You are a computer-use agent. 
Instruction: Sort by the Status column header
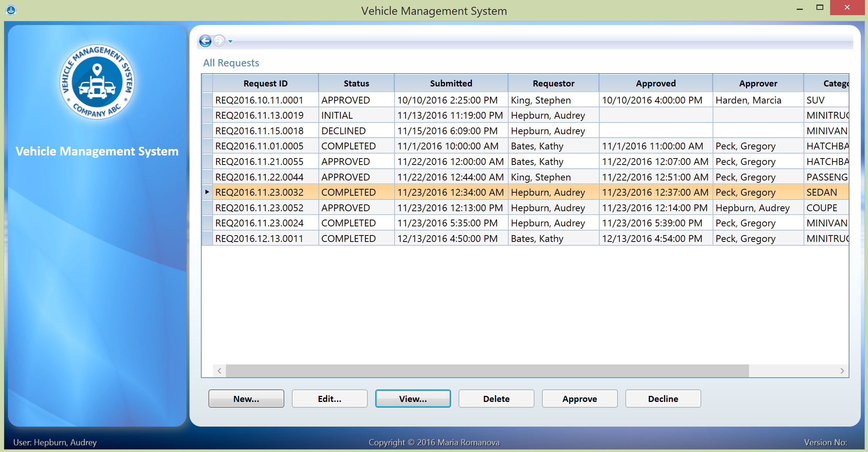pos(356,83)
